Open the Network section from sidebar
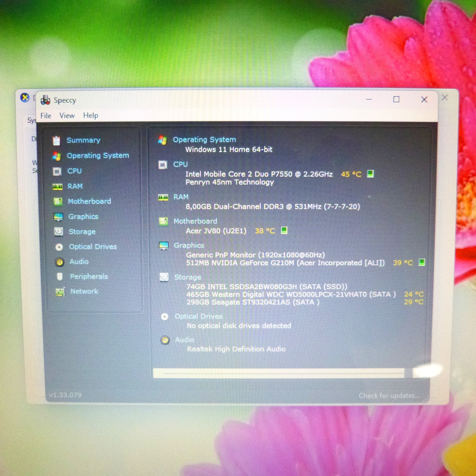The width and height of the screenshot is (476, 476). click(x=84, y=291)
